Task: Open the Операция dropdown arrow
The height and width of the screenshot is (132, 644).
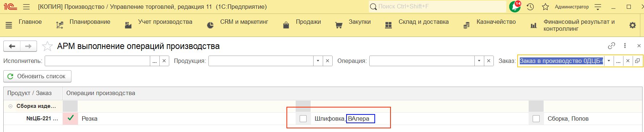Action: tap(479, 61)
